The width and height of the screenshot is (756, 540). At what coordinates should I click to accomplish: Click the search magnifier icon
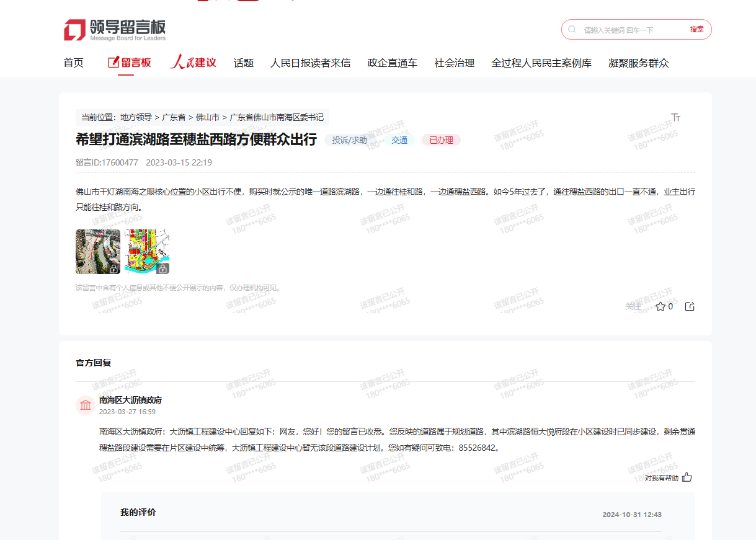[x=572, y=30]
